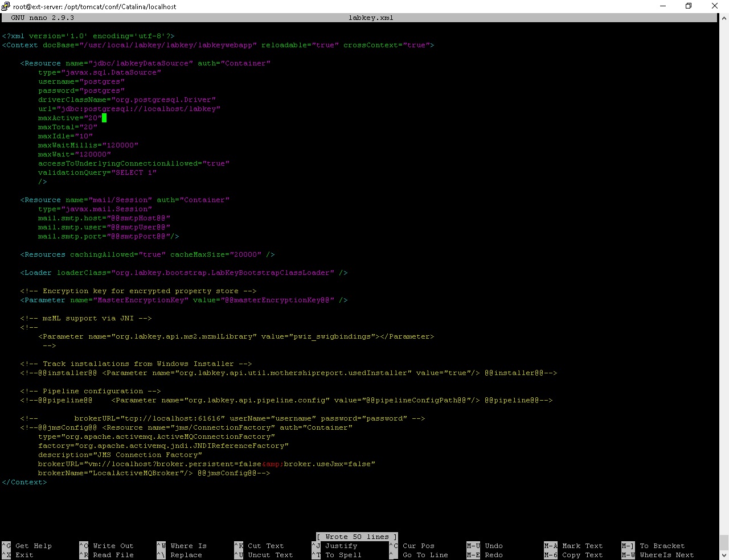Click the '^W Where Is' shortcut
Viewport: 729px width, 560px height.
tap(182, 546)
